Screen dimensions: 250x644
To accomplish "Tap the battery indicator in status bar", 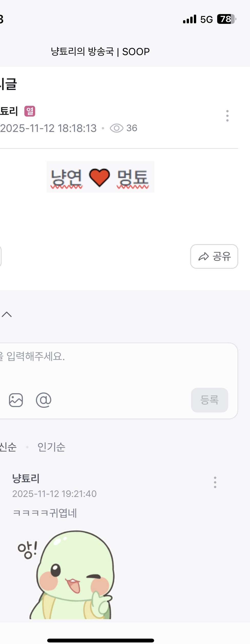I will click(226, 19).
